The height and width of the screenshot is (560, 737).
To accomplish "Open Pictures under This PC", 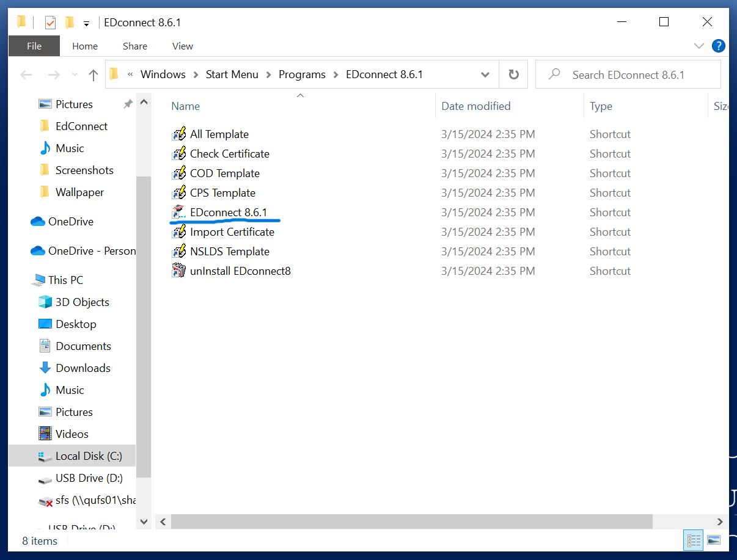I will tap(65, 412).
